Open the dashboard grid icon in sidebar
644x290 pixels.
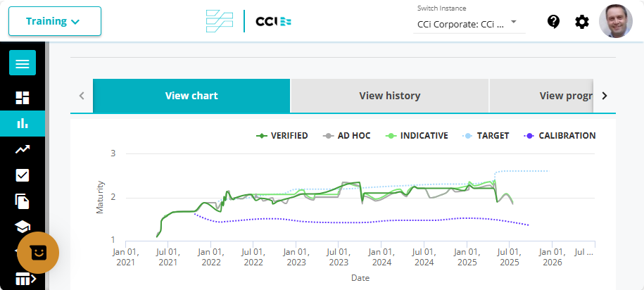pyautogui.click(x=23, y=98)
